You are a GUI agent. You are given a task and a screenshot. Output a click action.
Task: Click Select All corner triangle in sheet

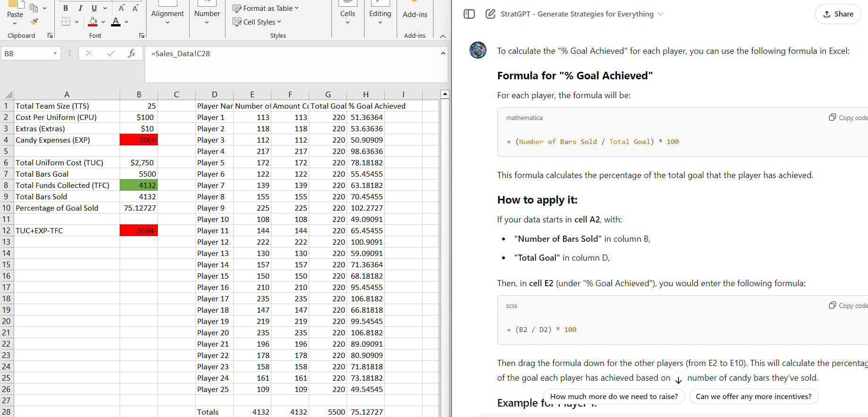7,94
